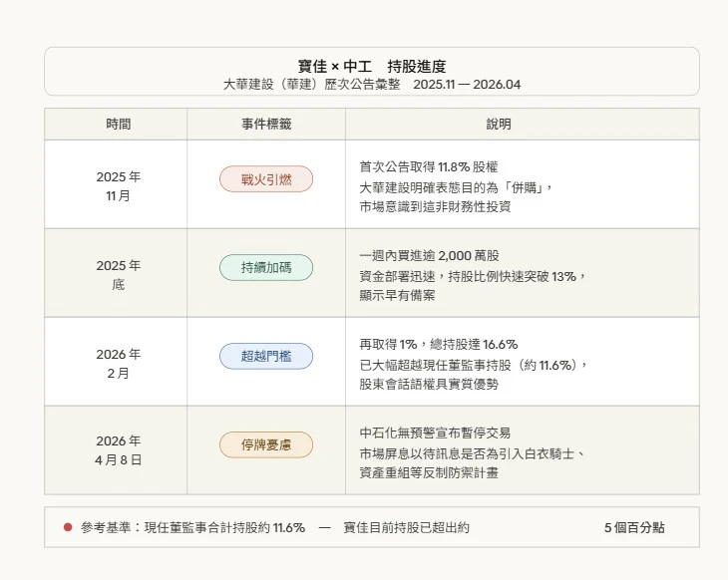
Task: Click the 2026年2月 time cell
Action: coord(118,363)
